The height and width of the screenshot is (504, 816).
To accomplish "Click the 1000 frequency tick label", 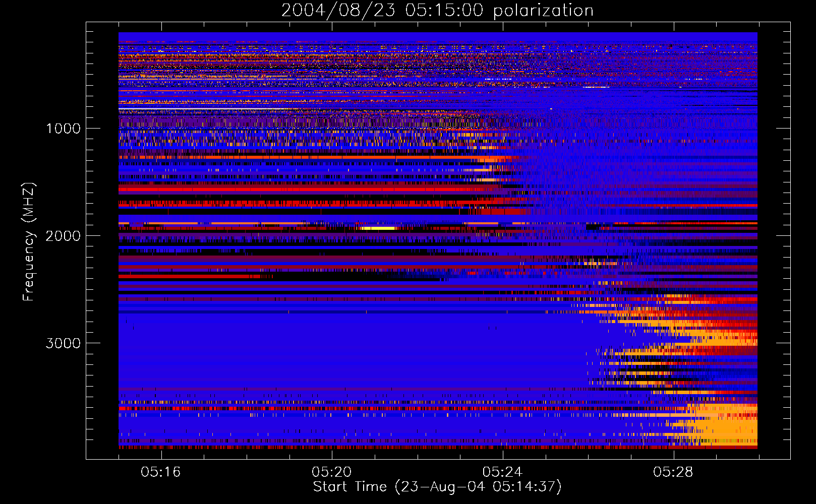I will [63, 129].
